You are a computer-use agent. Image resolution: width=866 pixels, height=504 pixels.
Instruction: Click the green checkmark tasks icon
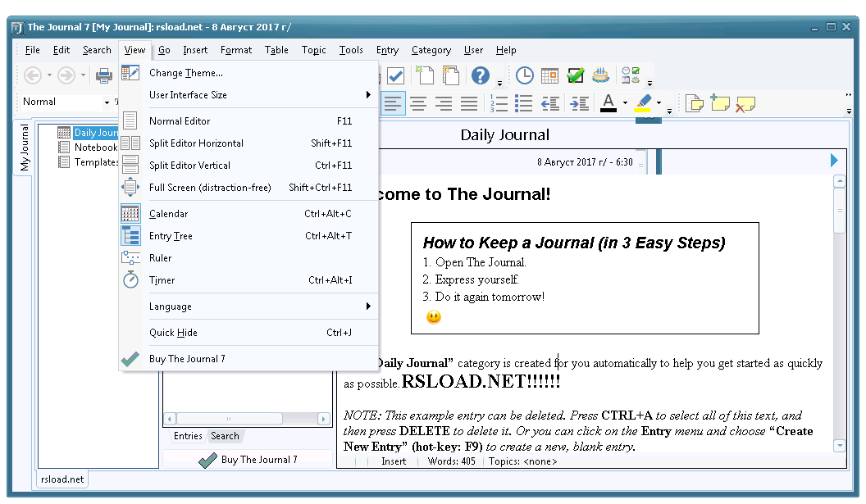[x=575, y=75]
